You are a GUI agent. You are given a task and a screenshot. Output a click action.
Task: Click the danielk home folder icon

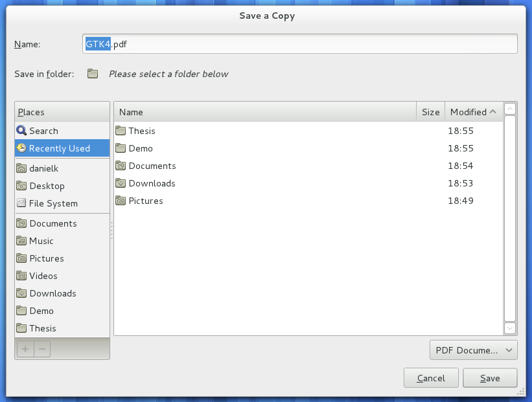21,168
